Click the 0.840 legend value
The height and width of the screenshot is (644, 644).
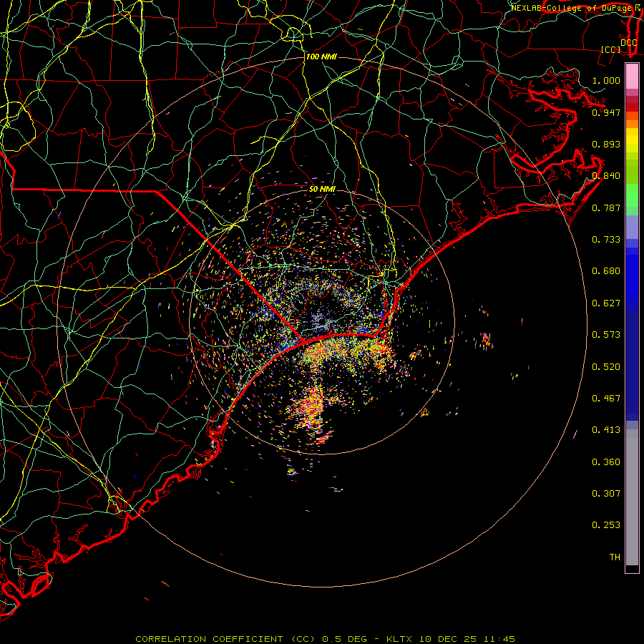(606, 176)
